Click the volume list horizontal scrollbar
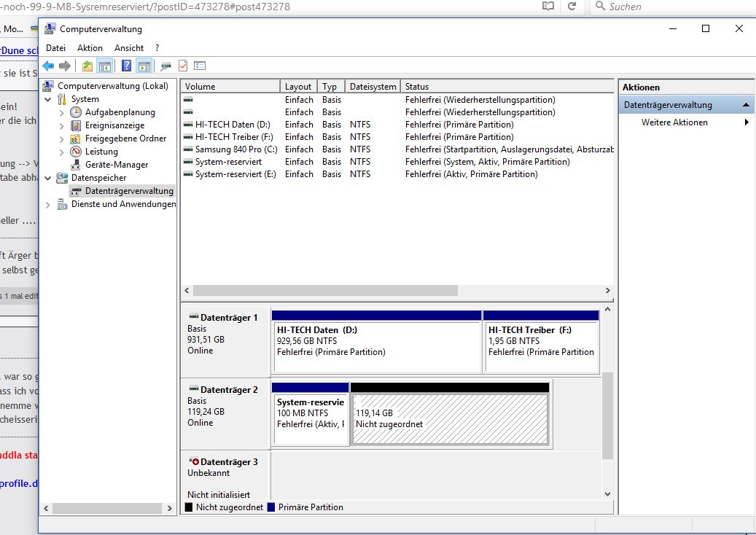The height and width of the screenshot is (535, 756). coord(324,290)
